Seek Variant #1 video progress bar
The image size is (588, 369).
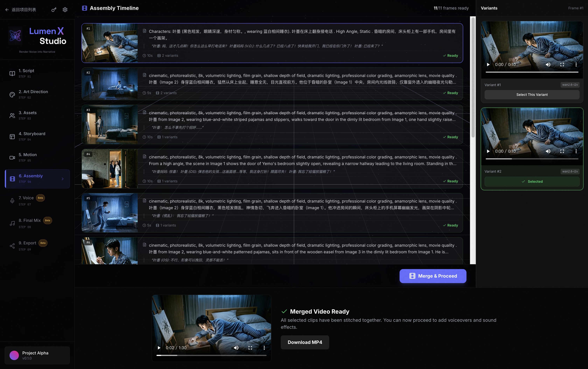(532, 72)
